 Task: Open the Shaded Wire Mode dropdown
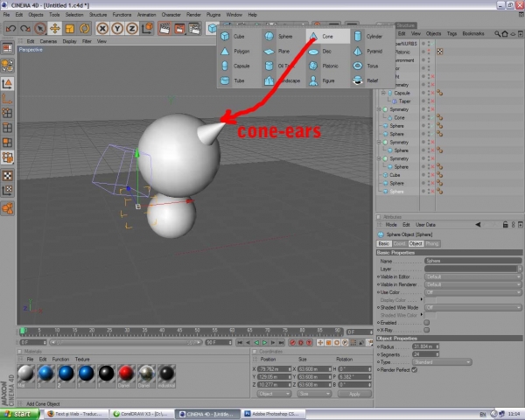(x=473, y=307)
